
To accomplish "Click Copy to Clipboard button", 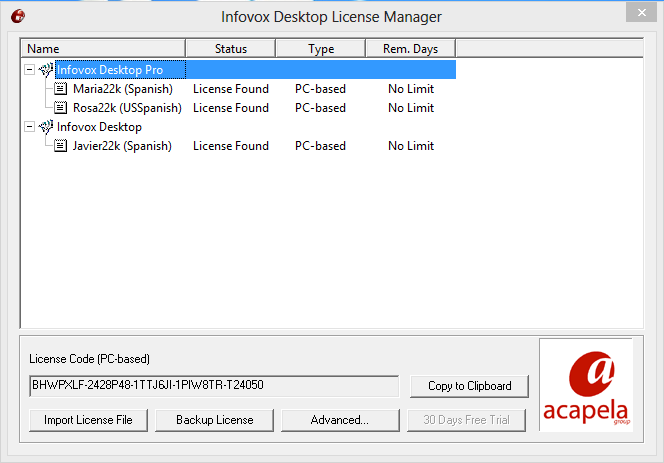I will 469,386.
